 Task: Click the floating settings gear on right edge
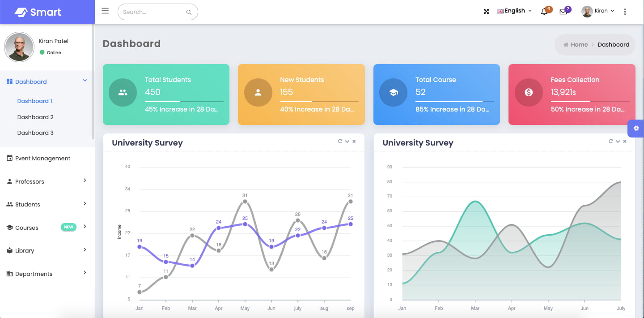636,129
